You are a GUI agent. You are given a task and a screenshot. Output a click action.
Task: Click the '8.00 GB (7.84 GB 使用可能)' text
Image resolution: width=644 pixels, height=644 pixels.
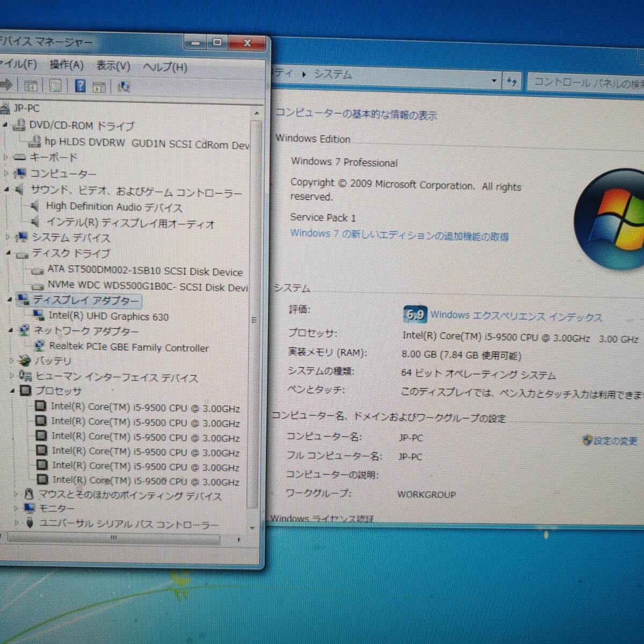point(461,355)
